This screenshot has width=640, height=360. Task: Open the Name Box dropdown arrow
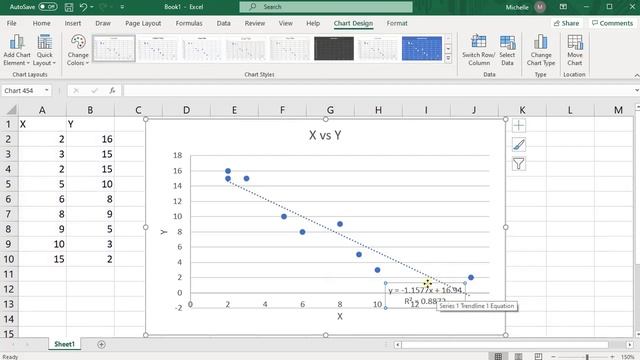click(x=47, y=91)
